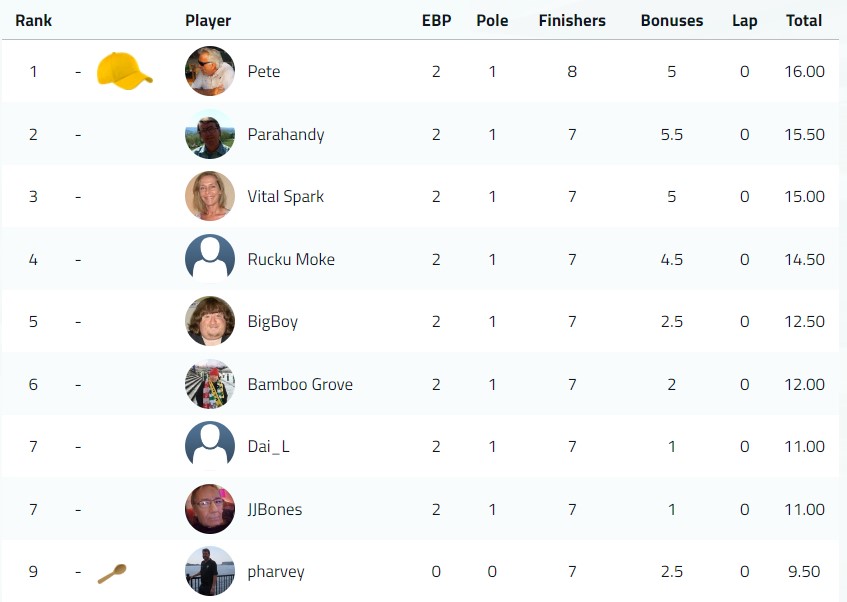Open BigBoy's profile picture
This screenshot has width=847, height=602.
click(x=210, y=322)
